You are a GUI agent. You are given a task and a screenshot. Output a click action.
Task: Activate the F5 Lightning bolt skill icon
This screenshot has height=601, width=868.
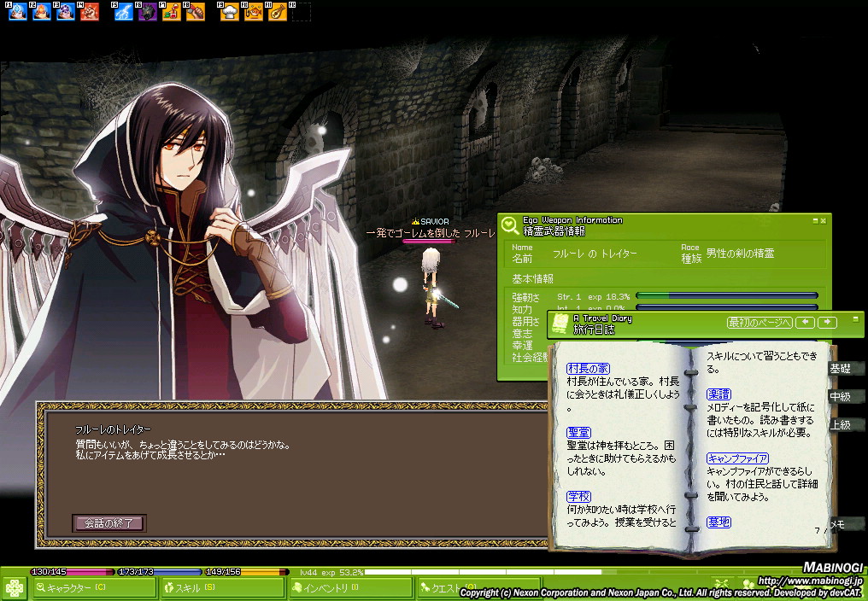click(x=123, y=12)
